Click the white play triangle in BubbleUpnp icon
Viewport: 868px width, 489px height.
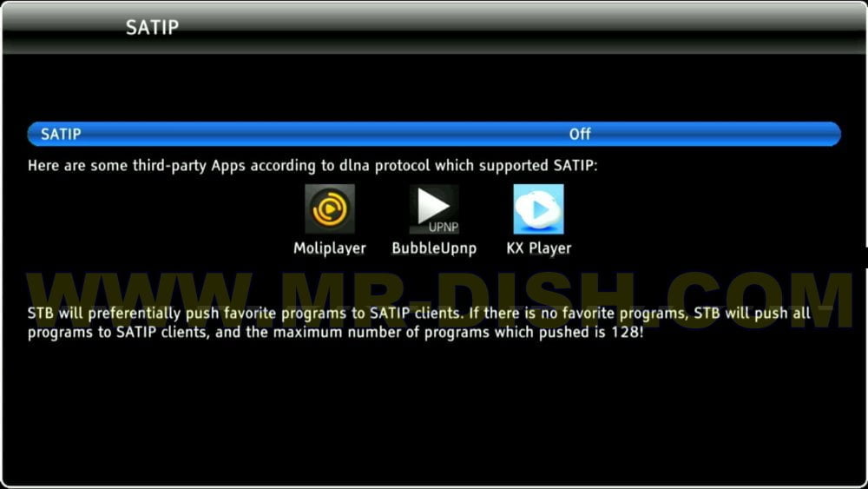[433, 204]
